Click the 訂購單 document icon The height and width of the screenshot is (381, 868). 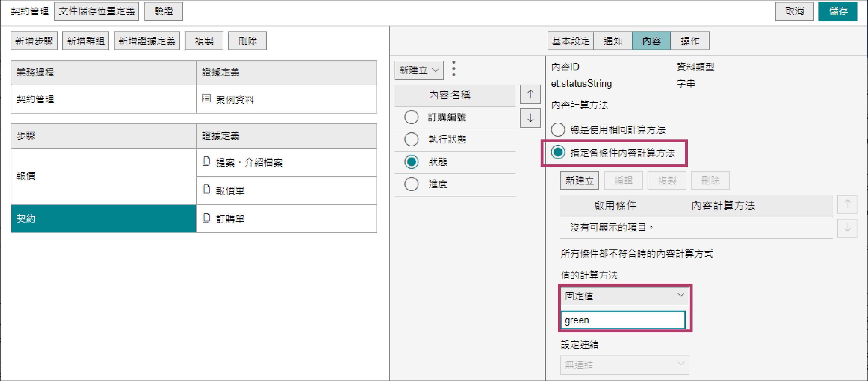(x=206, y=218)
